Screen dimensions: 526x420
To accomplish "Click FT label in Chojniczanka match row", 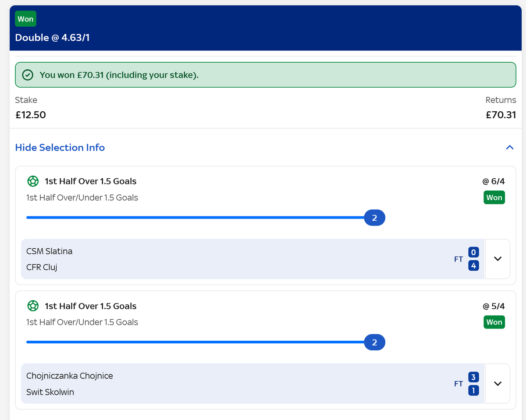I will pyautogui.click(x=458, y=384).
